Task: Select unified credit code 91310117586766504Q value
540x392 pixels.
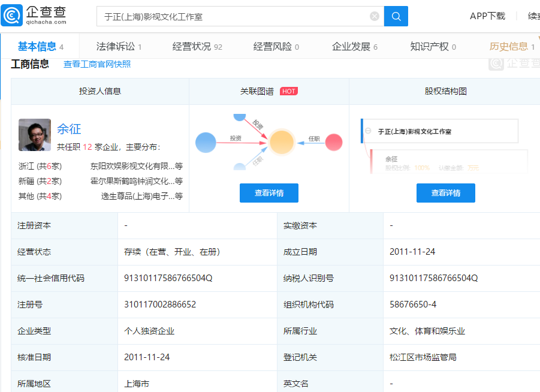Action: tap(168, 278)
